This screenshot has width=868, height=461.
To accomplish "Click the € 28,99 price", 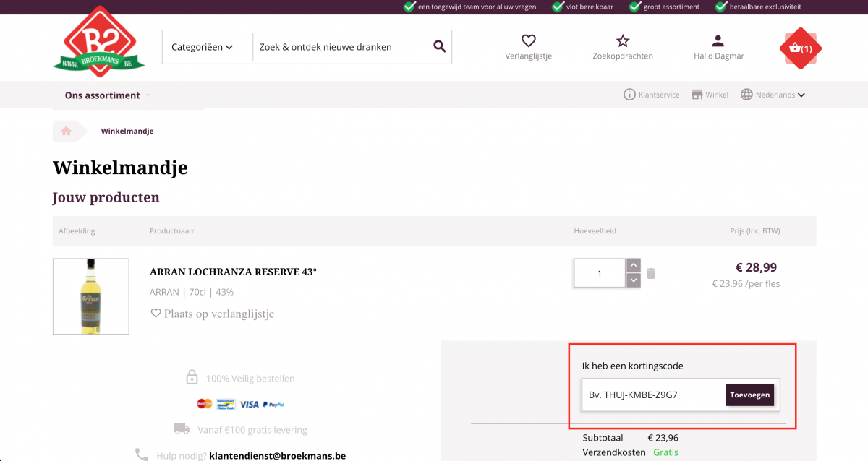I will [757, 267].
